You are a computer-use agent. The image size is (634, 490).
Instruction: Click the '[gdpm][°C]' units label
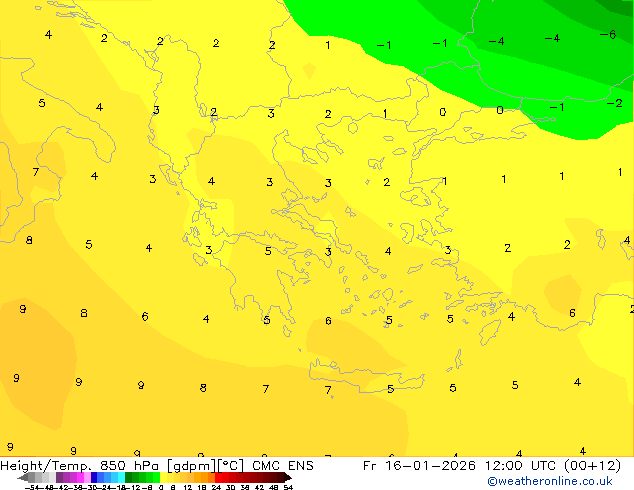pos(205,466)
